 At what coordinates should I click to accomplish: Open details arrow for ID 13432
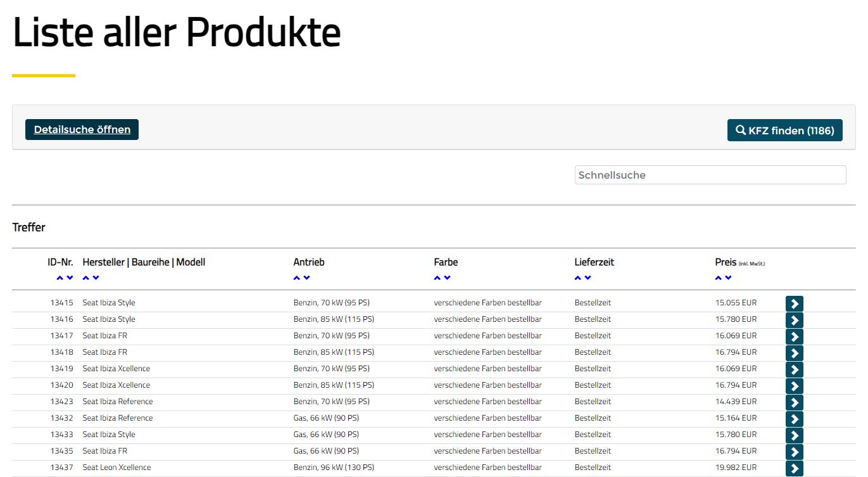794,419
